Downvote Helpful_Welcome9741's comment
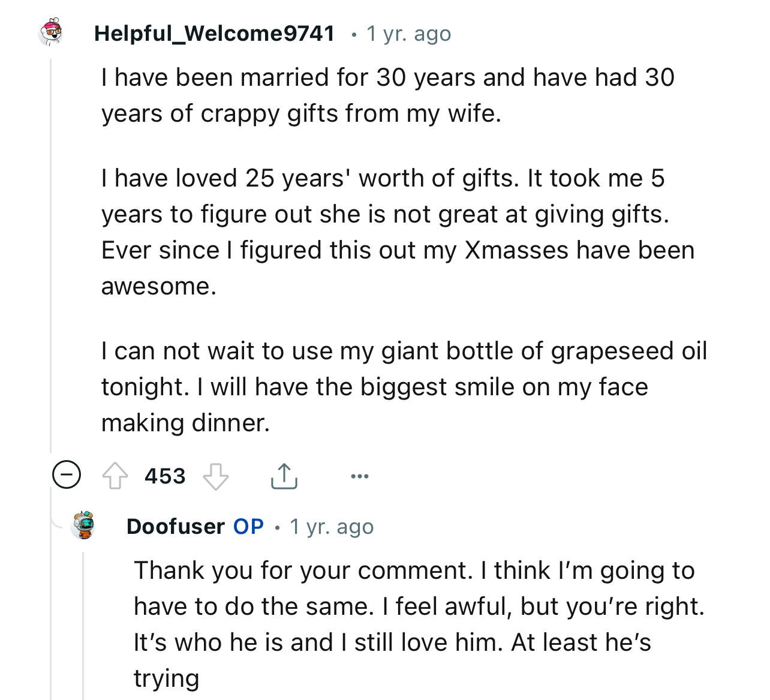770x700 pixels. (216, 477)
